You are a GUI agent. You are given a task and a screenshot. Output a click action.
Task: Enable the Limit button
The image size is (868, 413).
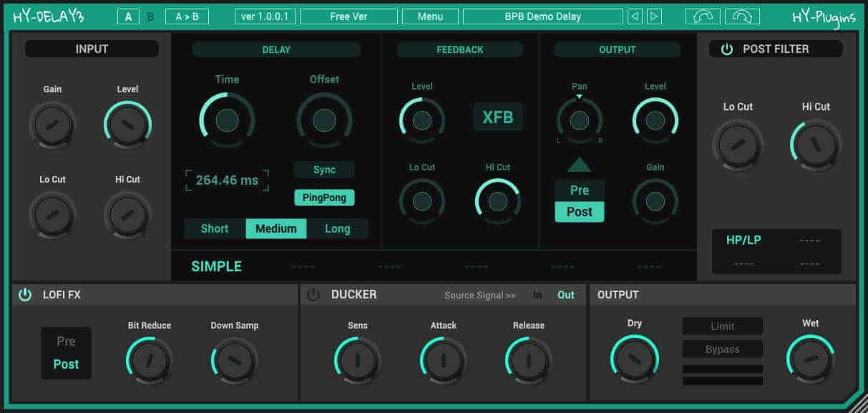coord(723,326)
